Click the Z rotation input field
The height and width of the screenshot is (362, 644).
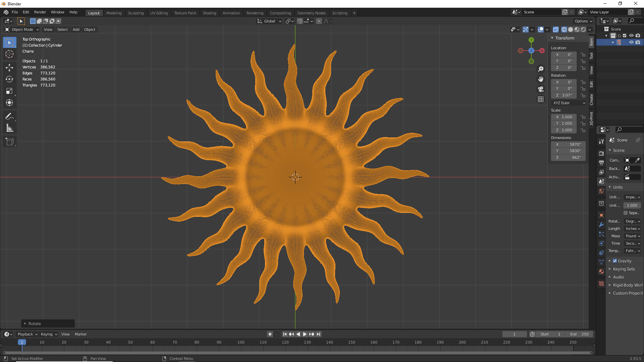567,95
